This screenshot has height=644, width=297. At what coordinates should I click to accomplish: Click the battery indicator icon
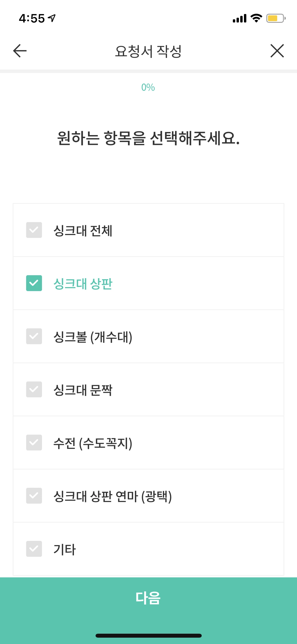pyautogui.click(x=275, y=18)
